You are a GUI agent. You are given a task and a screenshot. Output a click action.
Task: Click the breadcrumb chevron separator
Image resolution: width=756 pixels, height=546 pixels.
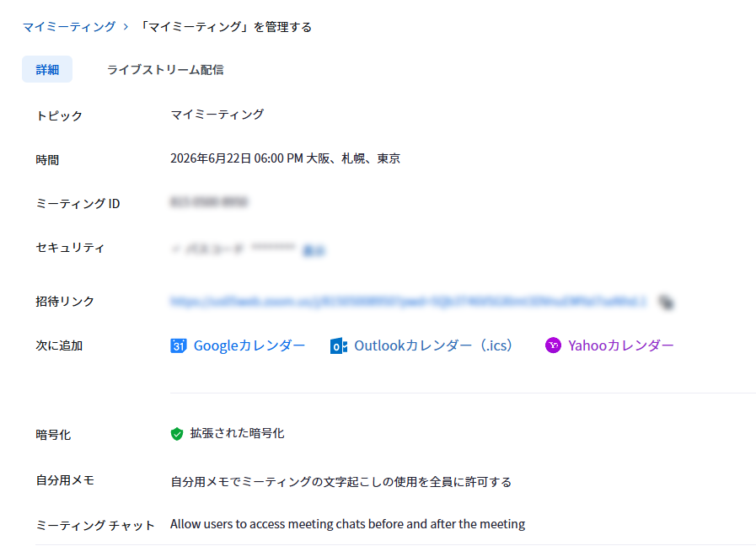pos(126,26)
